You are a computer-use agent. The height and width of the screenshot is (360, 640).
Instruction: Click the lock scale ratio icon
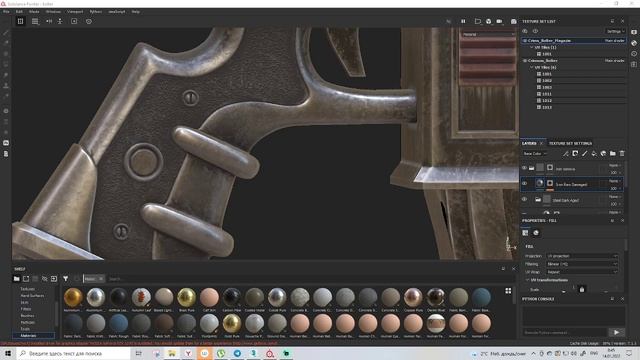point(582,289)
